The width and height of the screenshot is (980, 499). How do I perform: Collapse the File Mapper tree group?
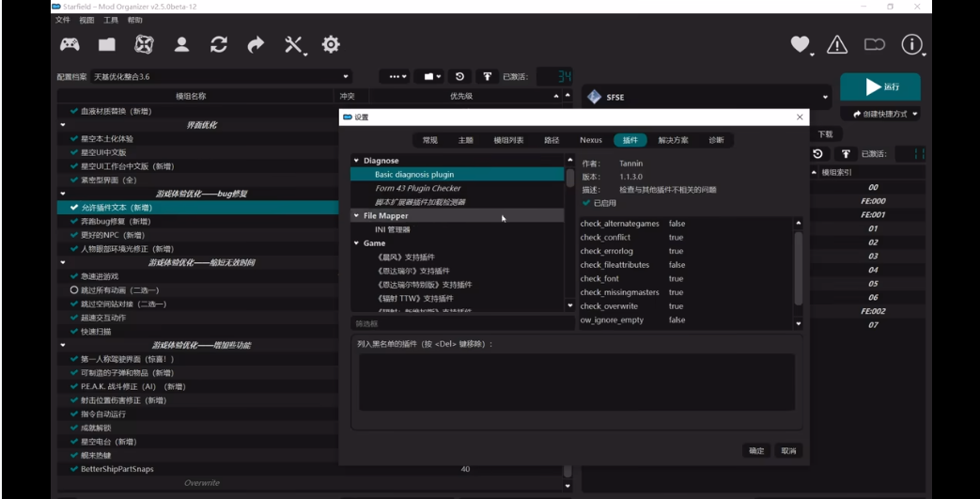357,216
